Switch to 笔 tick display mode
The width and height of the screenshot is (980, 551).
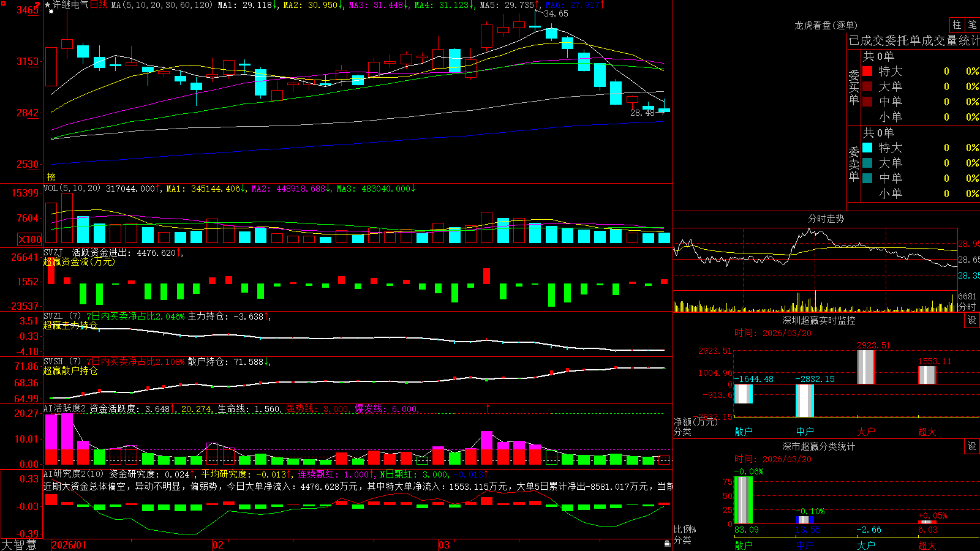[973, 25]
